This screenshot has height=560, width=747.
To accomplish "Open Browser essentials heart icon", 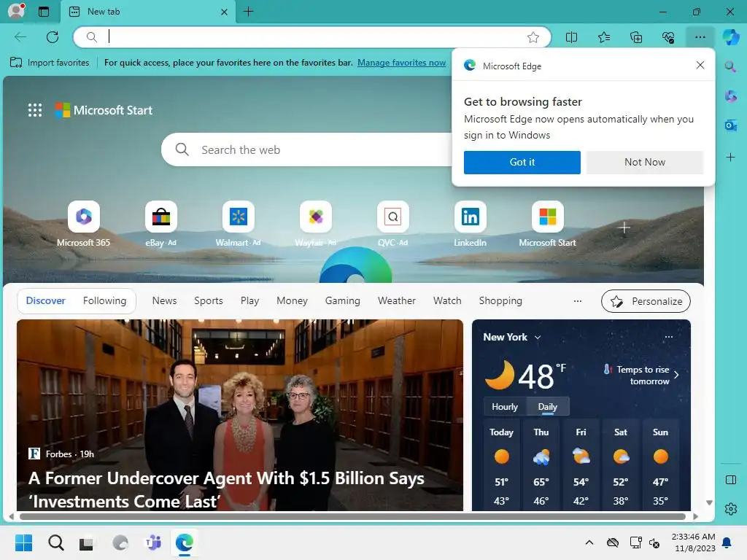I will (x=668, y=37).
